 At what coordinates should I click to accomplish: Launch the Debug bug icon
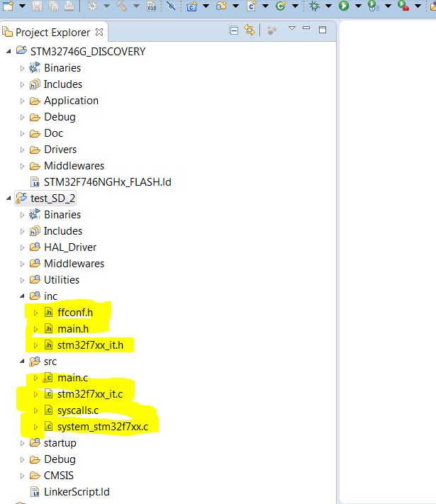(x=315, y=6)
